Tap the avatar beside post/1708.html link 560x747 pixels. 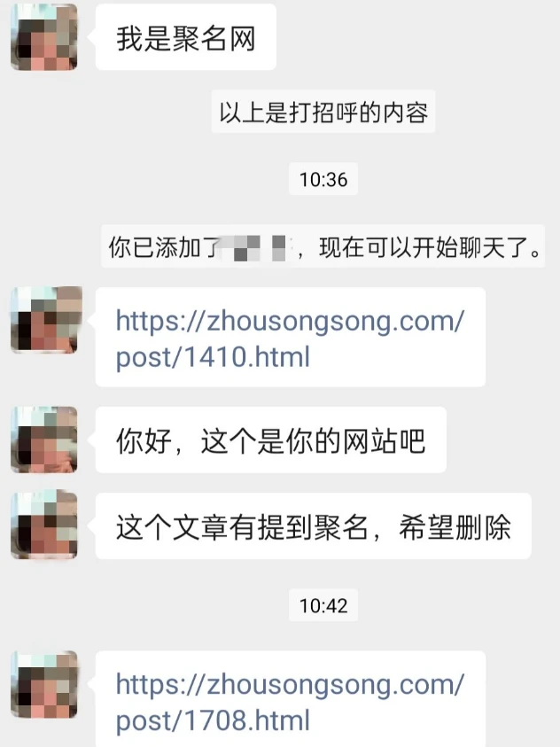(x=43, y=684)
